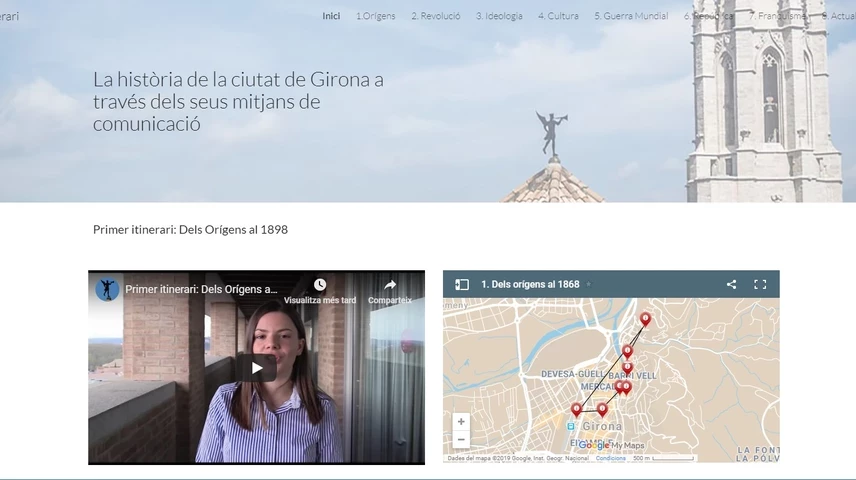This screenshot has width=856, height=480.
Task: Open the 5. Guerra Mundial menu item
Action: point(631,16)
